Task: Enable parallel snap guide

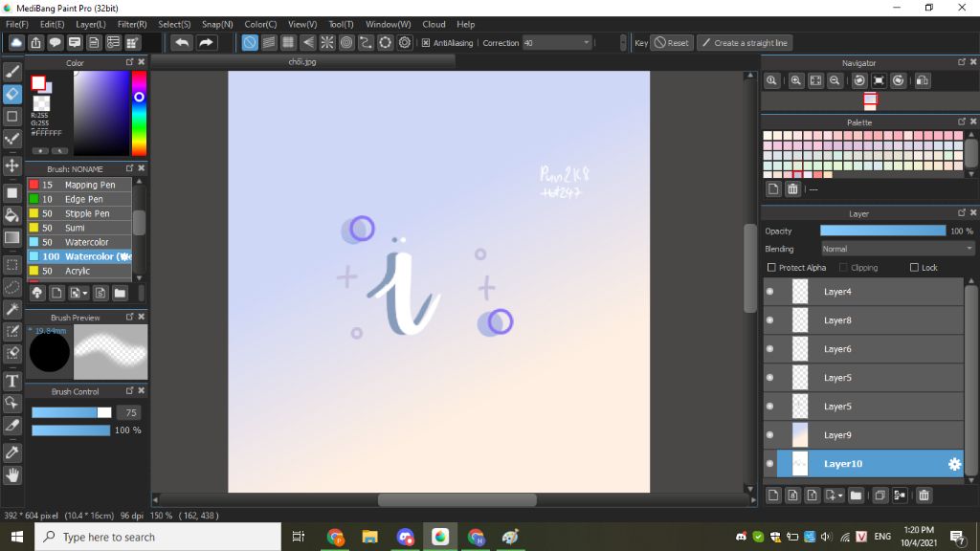Action: click(x=269, y=42)
